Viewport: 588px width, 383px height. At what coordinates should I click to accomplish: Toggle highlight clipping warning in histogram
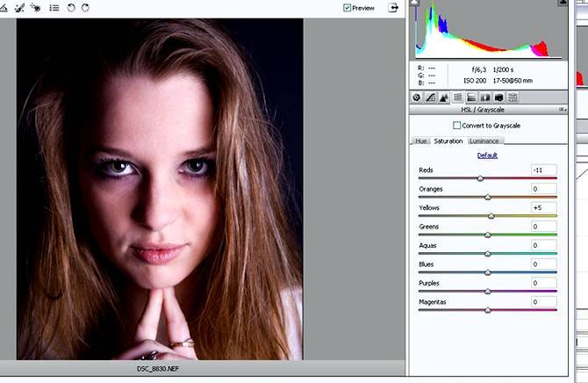(563, 5)
